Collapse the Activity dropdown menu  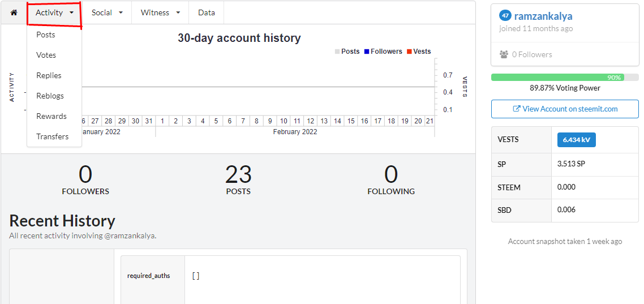tap(54, 12)
